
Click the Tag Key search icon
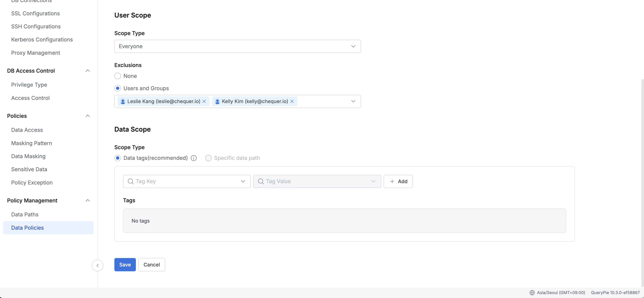[x=130, y=181]
